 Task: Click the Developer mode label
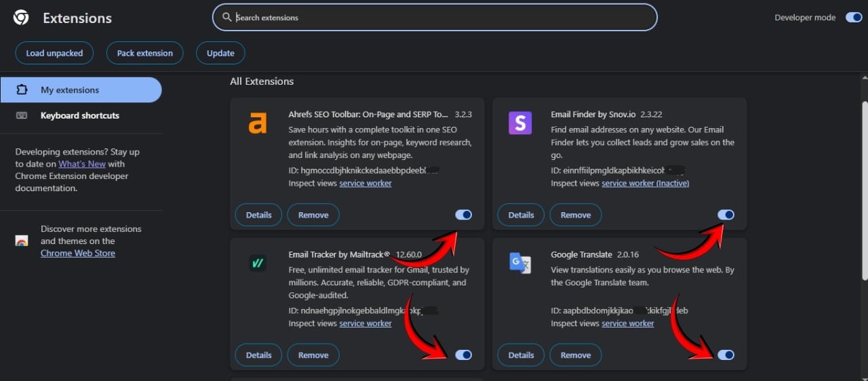pos(805,18)
